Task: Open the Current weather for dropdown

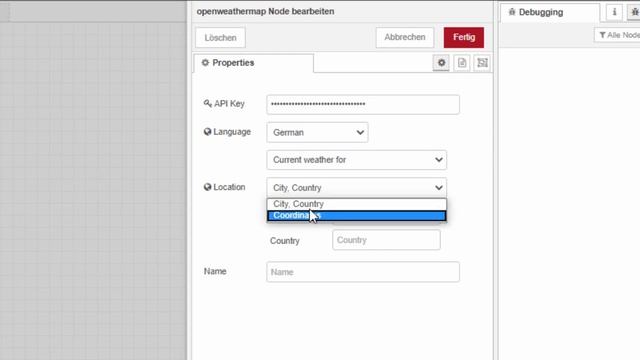Action: tap(356, 160)
